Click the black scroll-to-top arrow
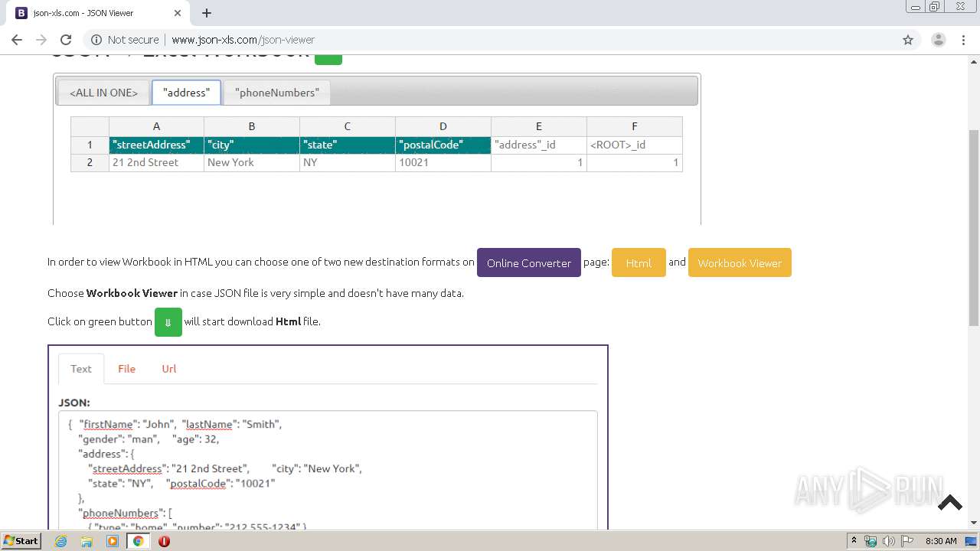The image size is (980, 551). click(x=949, y=503)
